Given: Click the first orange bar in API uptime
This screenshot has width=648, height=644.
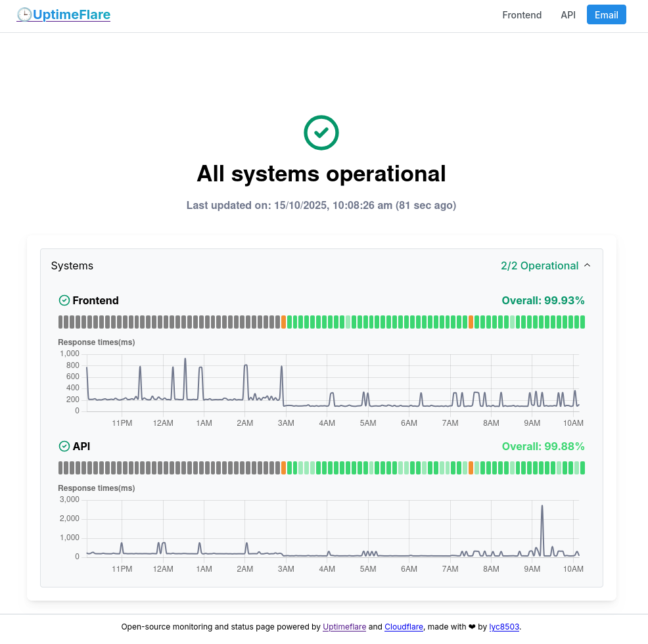Looking at the screenshot, I should click(x=284, y=468).
